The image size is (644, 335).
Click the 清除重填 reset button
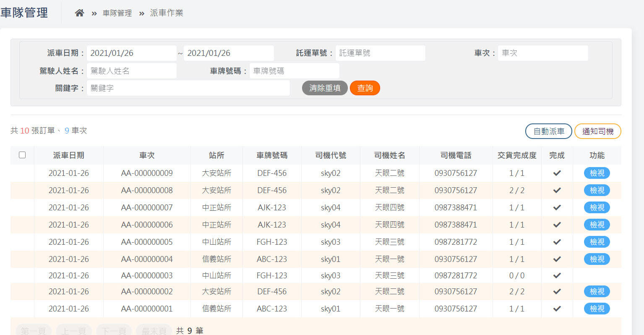pyautogui.click(x=324, y=88)
